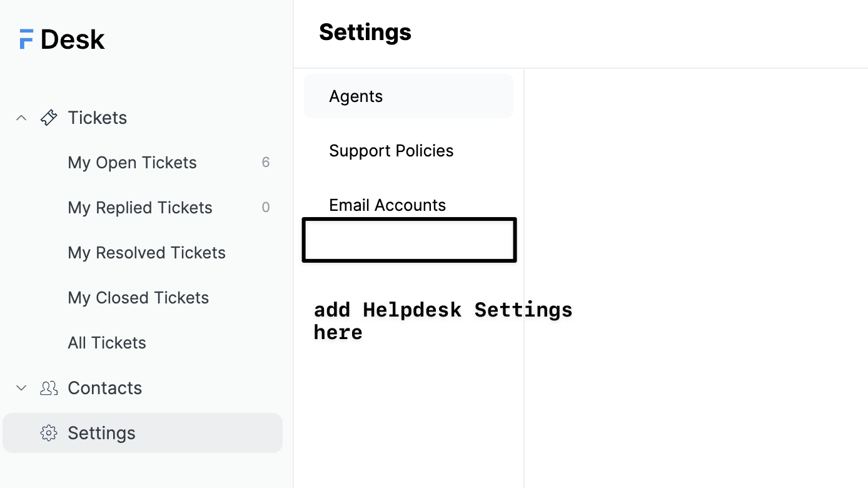Click the add Helpdesk Settings here text

(443, 320)
